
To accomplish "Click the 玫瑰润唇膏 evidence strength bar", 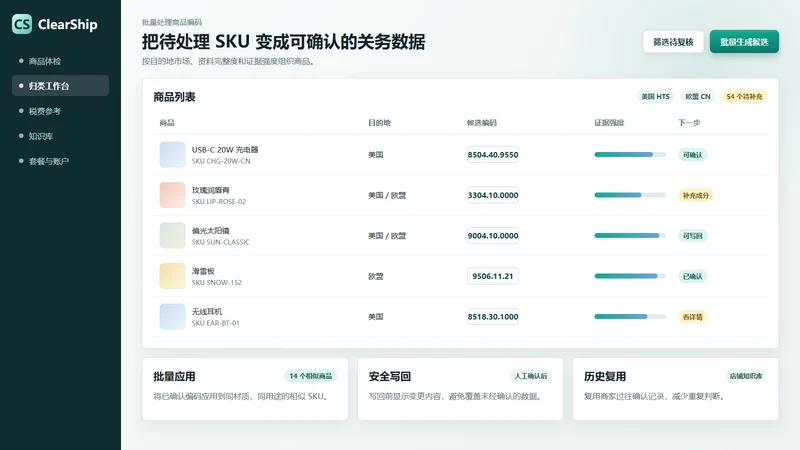I will [x=630, y=195].
